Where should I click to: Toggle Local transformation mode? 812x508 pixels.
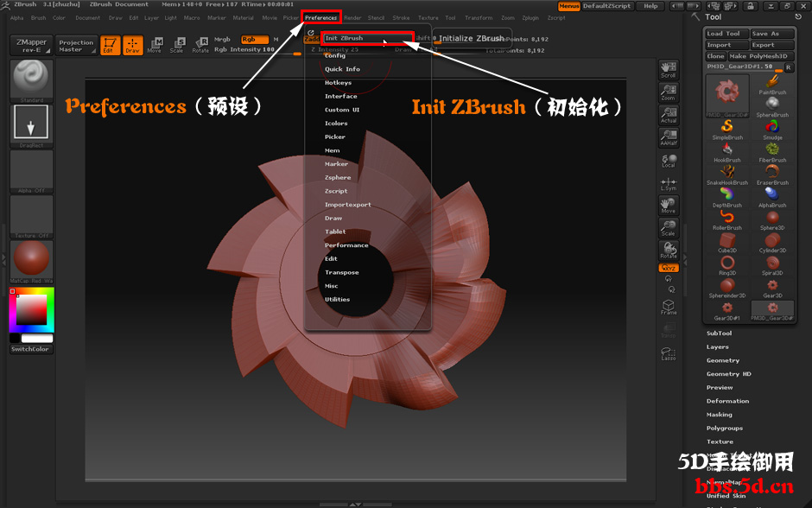click(669, 161)
